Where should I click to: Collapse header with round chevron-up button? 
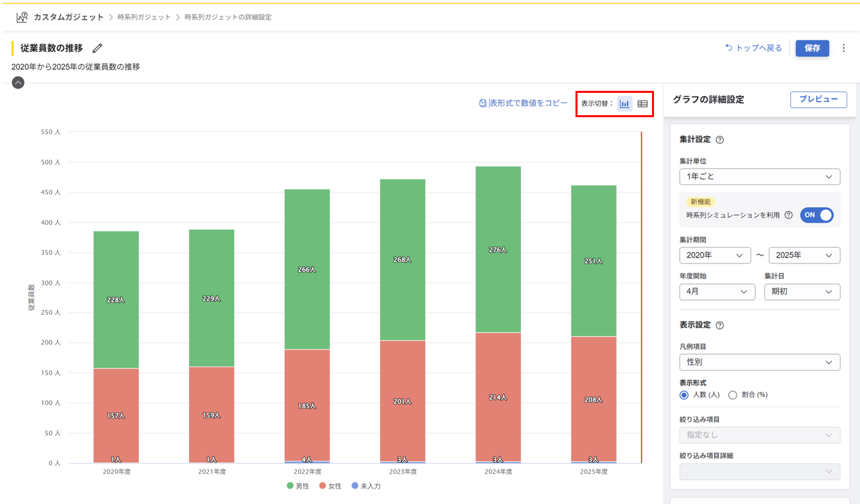pyautogui.click(x=18, y=83)
